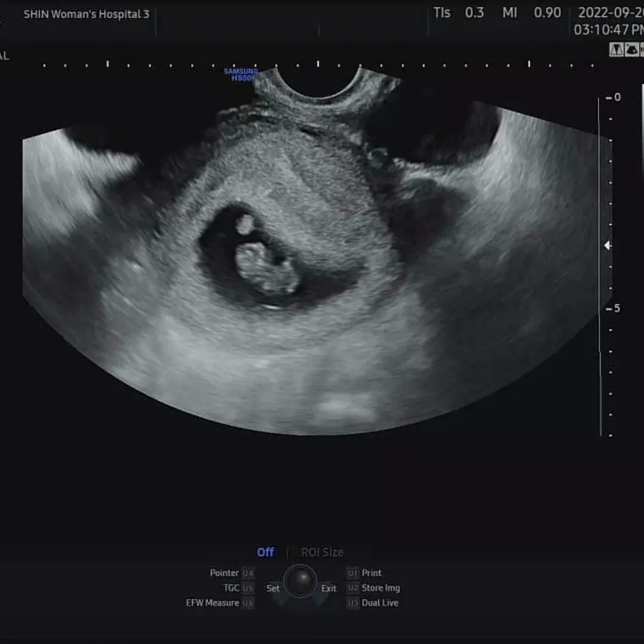
Task: Click the Store Img label
Action: pyautogui.click(x=380, y=588)
